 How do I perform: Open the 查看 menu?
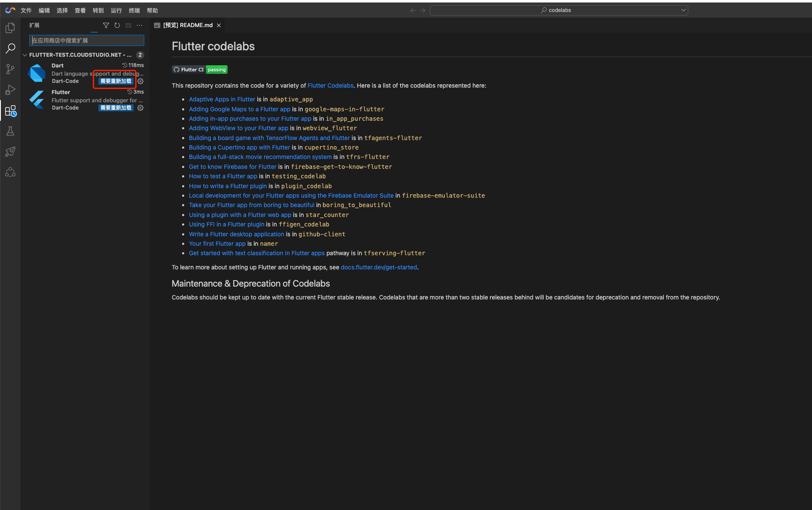80,10
